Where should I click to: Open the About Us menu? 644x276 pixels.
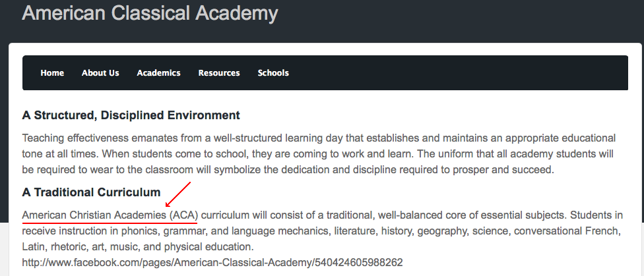(x=100, y=73)
